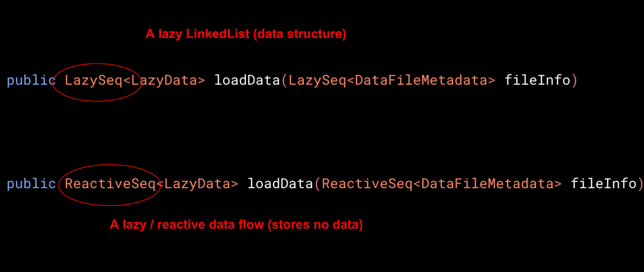Click the second loadData method name

point(280,184)
